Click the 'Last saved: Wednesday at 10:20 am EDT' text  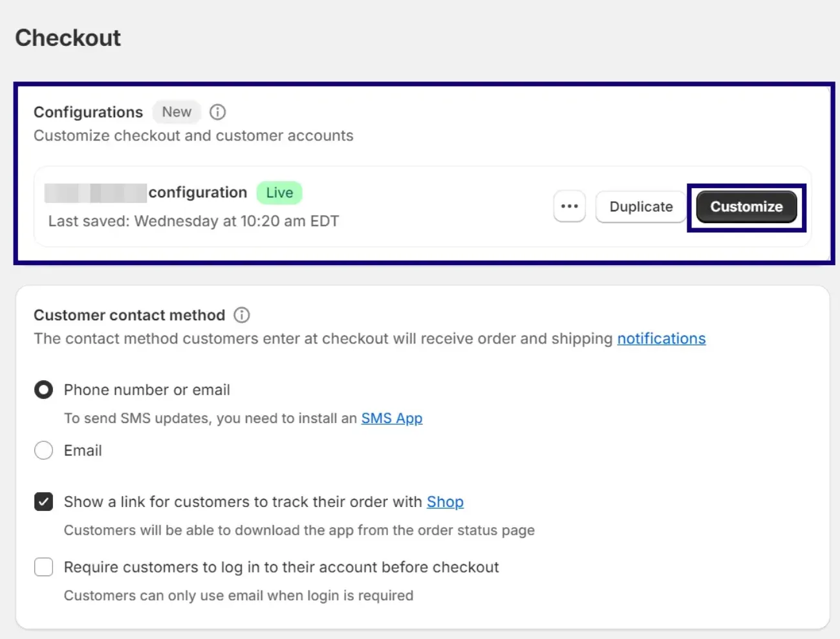[x=193, y=221]
